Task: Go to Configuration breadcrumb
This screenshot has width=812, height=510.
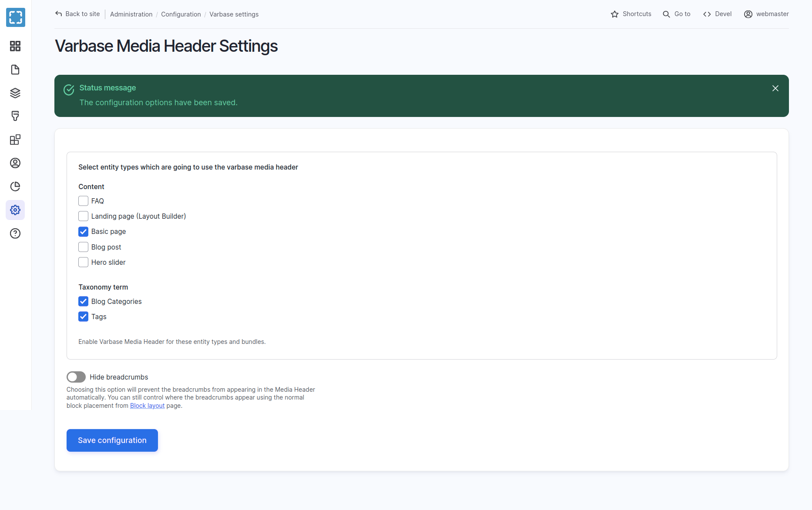Action: (181, 14)
